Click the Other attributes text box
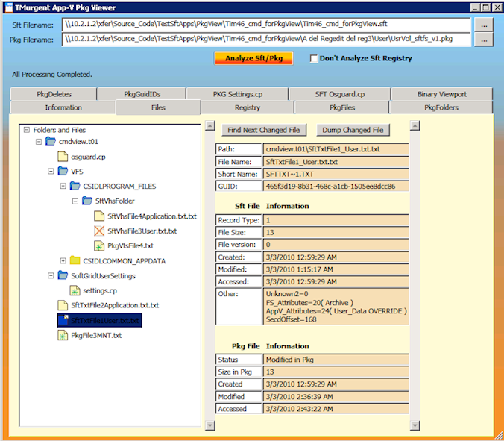Image resolution: width=504 pixels, height=441 pixels. 336,307
